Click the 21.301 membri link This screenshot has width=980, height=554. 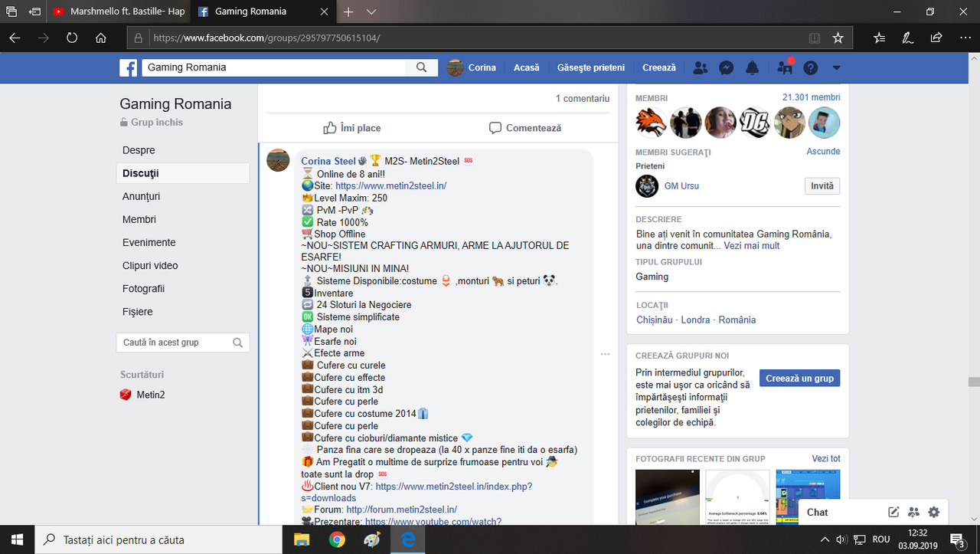(811, 97)
